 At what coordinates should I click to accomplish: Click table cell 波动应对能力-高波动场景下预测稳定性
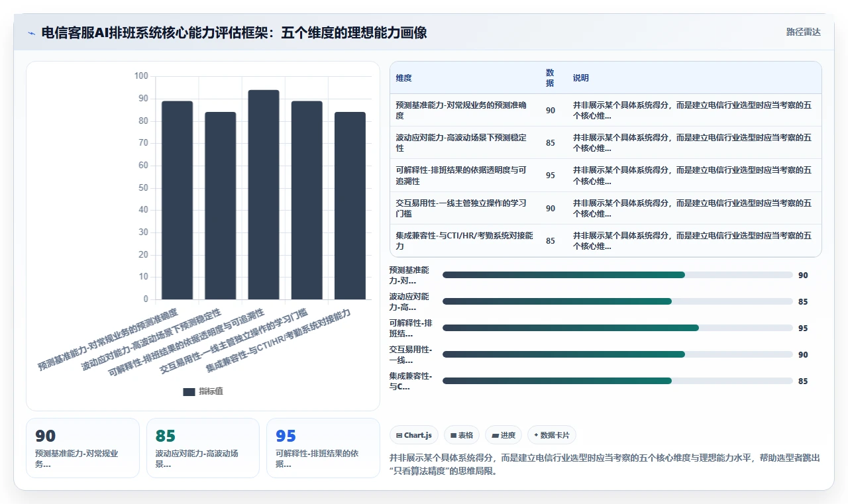coord(464,142)
